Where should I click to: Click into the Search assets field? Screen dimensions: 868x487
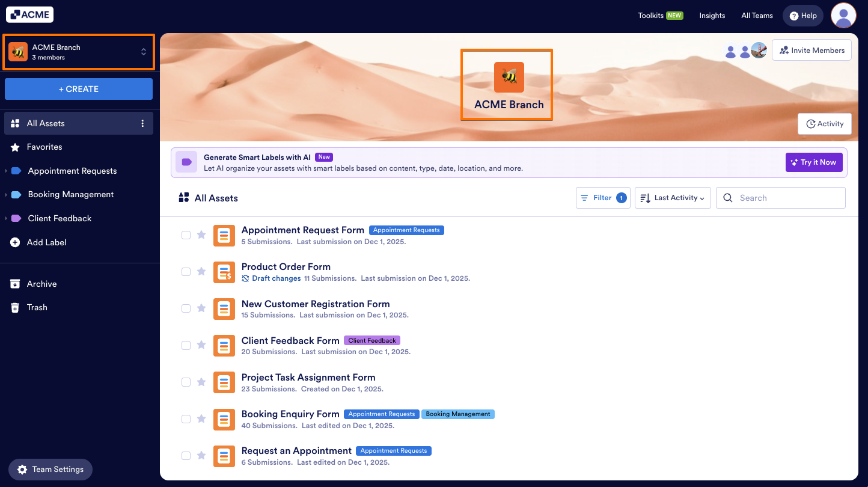[781, 198]
